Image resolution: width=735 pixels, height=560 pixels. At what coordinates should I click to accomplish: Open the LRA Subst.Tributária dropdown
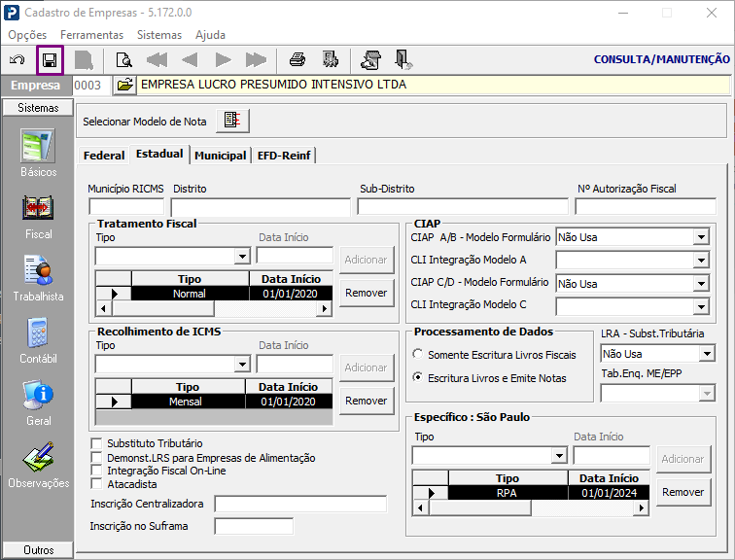click(x=706, y=354)
